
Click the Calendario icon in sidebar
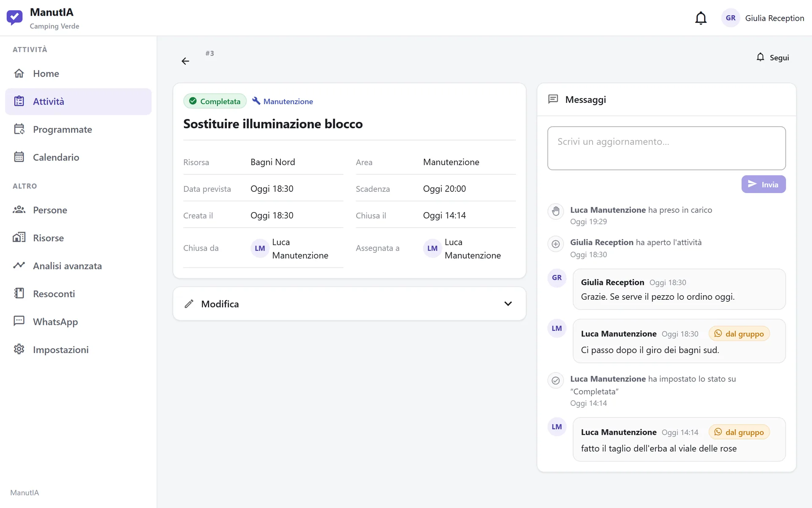[x=19, y=157]
